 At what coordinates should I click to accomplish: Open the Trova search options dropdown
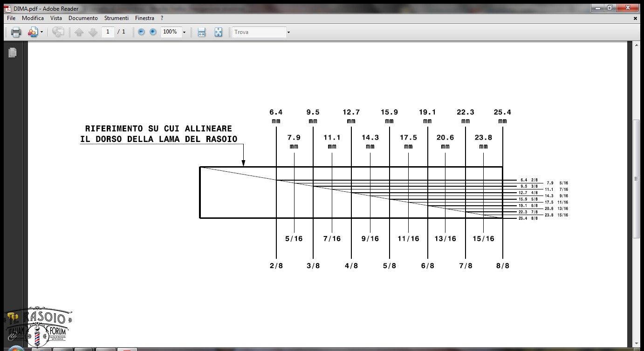(x=288, y=32)
